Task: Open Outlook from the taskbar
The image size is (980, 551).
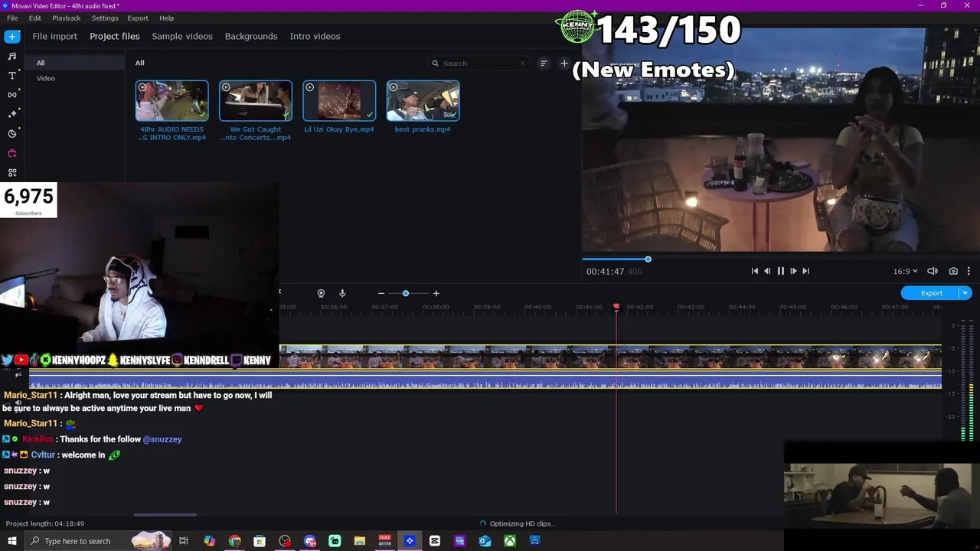Action: [485, 541]
